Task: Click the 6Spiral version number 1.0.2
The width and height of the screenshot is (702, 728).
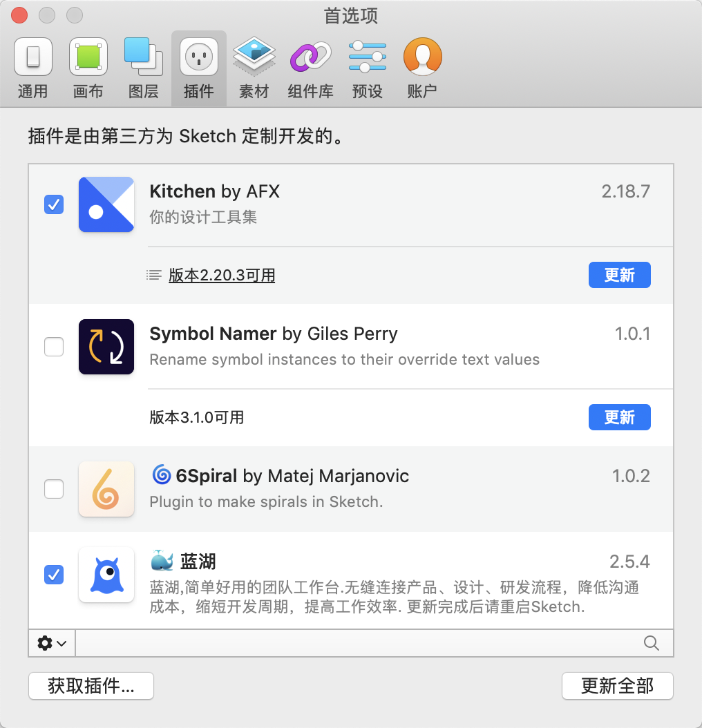Action: [631, 476]
